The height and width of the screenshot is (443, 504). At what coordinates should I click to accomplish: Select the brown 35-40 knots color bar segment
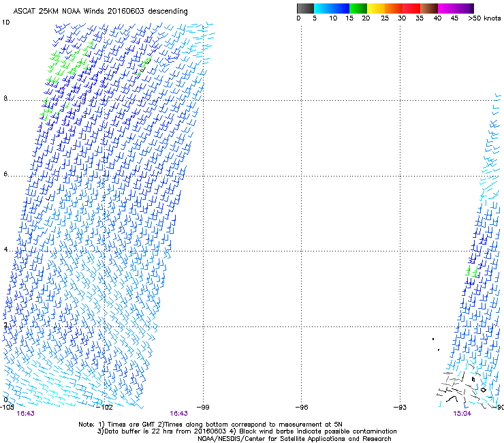[429, 8]
